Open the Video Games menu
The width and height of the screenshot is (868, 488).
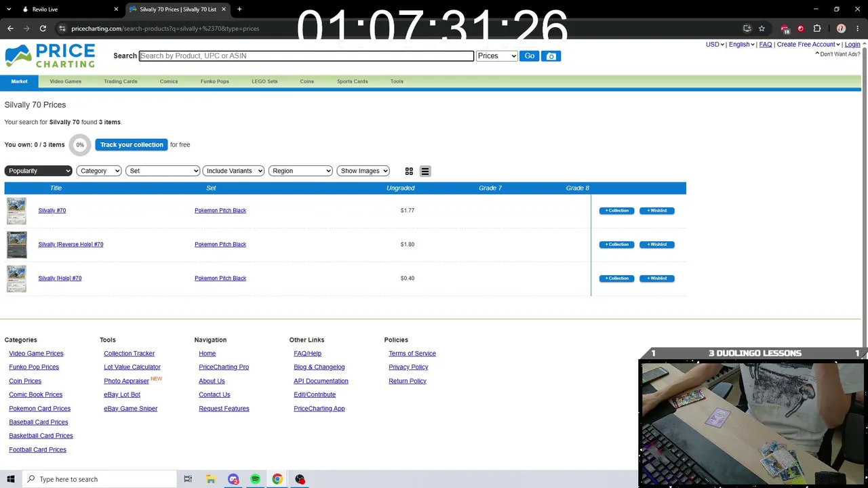[x=66, y=81]
